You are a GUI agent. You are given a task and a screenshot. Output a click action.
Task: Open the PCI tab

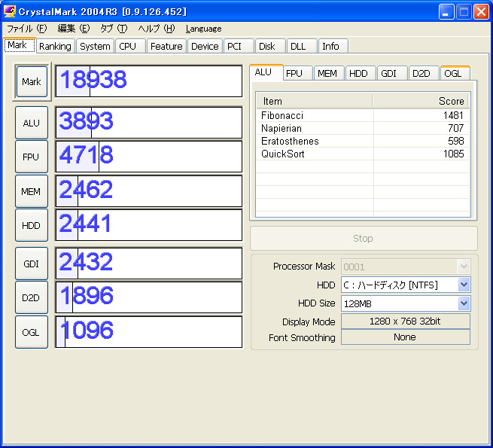click(x=239, y=46)
